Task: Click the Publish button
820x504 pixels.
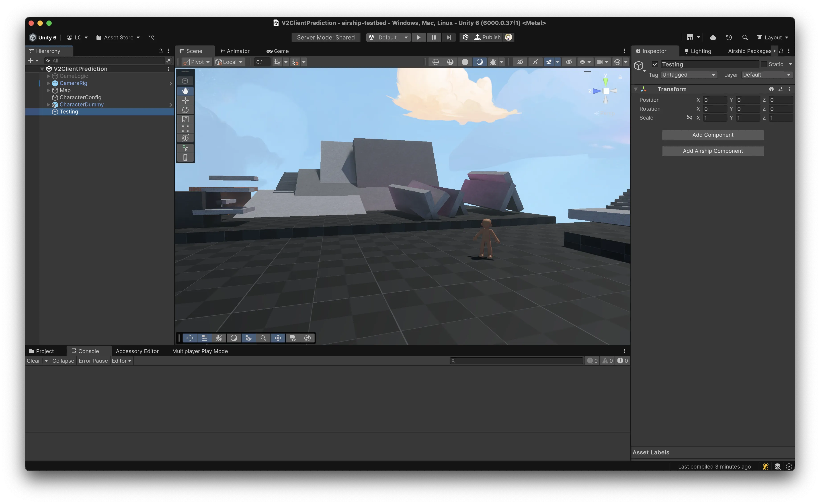Action: tap(487, 37)
